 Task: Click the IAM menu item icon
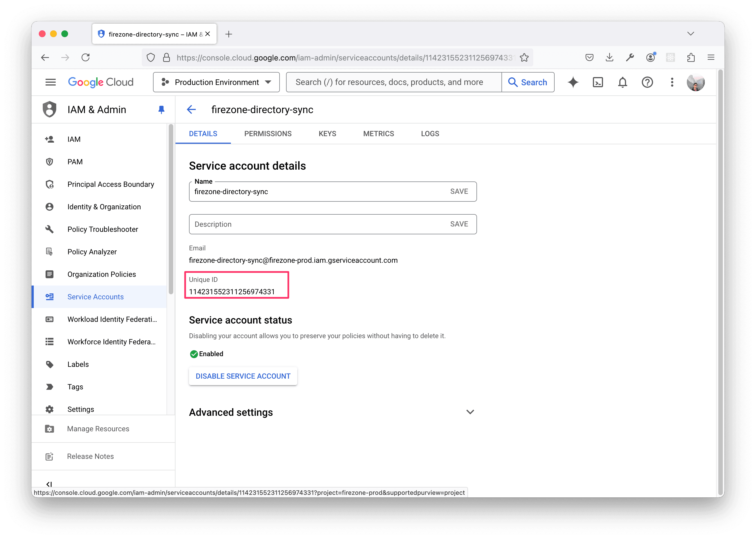49,139
